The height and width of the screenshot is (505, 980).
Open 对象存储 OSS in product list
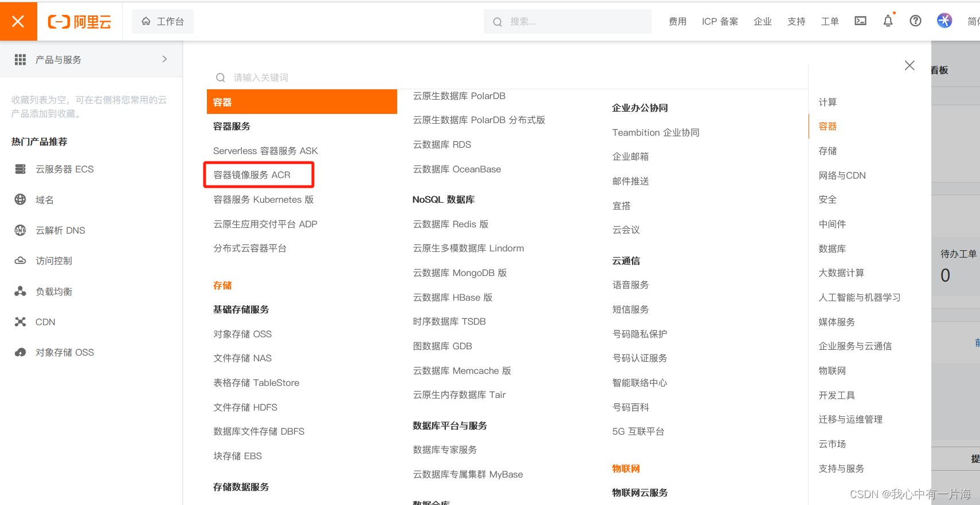click(242, 334)
